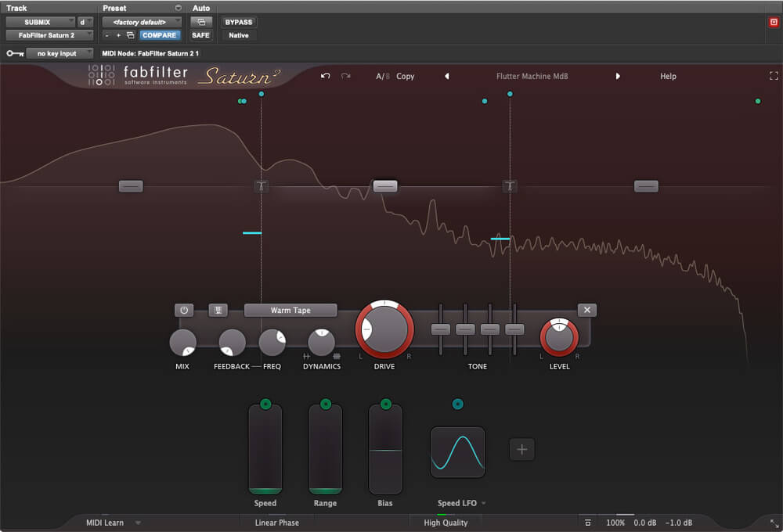Open the factory default preset dropdown
The image size is (783, 532).
pyautogui.click(x=143, y=22)
